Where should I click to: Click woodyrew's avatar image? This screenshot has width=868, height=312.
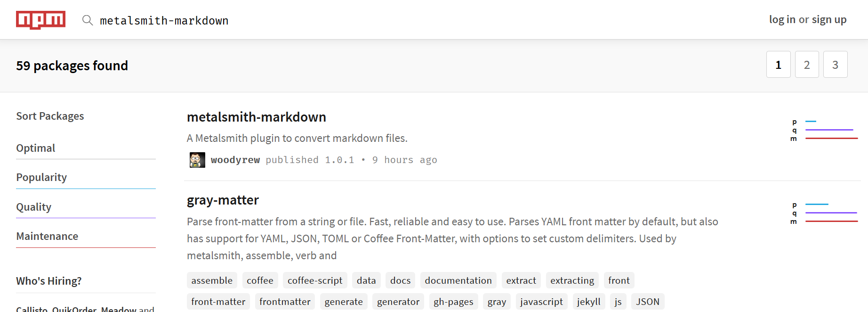pos(197,160)
